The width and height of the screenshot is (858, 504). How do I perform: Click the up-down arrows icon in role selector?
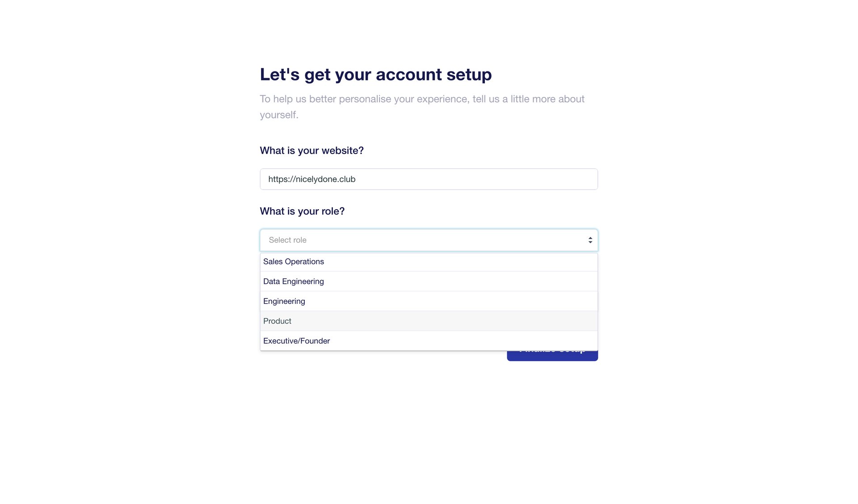(590, 240)
